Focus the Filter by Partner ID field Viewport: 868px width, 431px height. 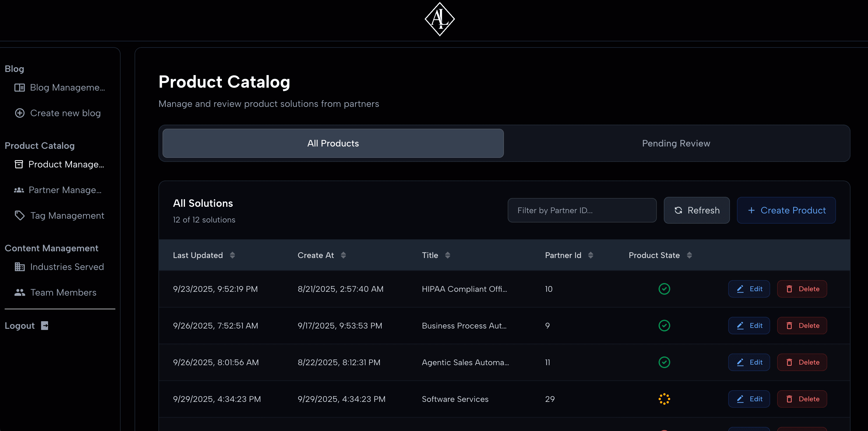coord(582,211)
